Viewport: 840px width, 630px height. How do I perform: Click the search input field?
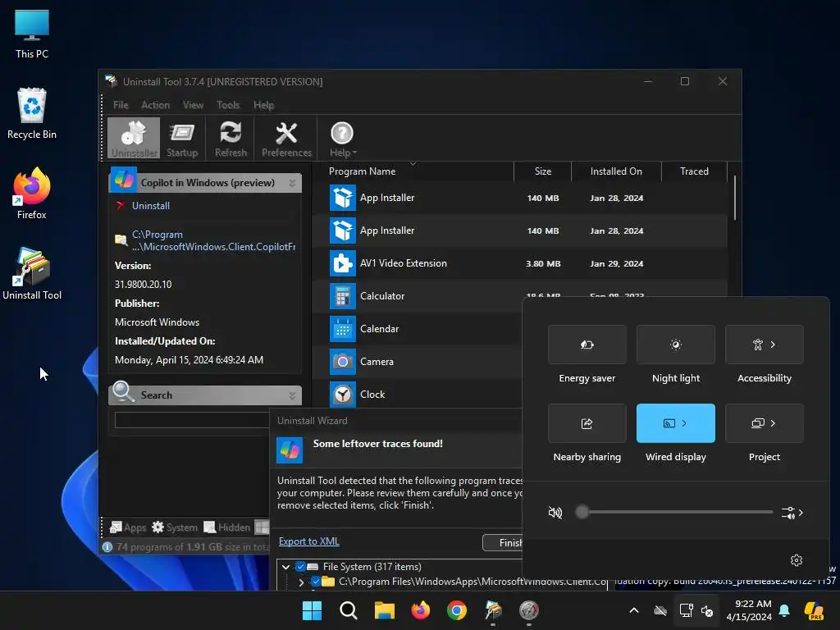[192, 419]
